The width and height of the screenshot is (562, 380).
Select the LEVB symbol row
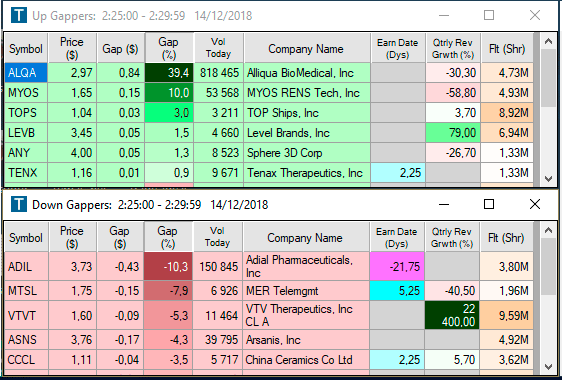pyautogui.click(x=26, y=133)
